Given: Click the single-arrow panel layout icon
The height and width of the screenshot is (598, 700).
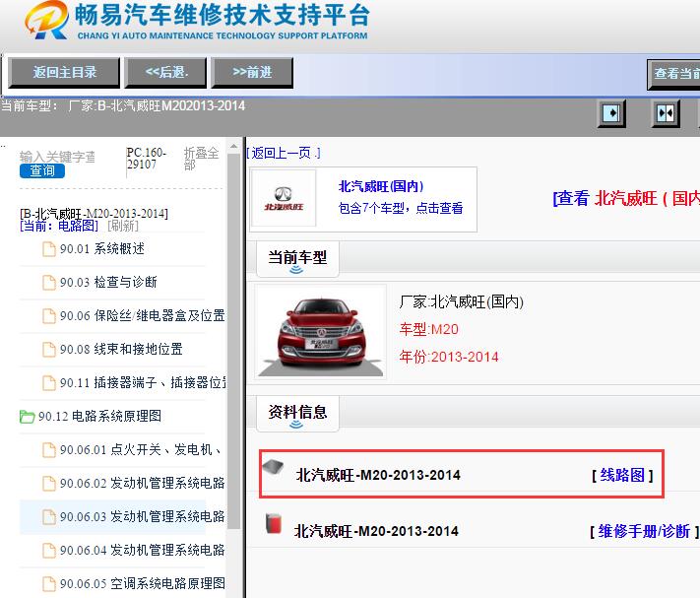Looking at the screenshot, I should 611,113.
